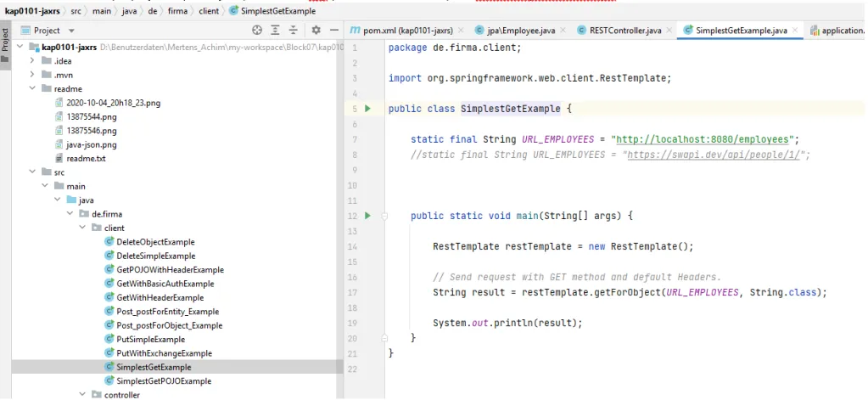This screenshot has height=400, width=868.
Task: Select class Post_postForObject_Example
Action: click(170, 325)
